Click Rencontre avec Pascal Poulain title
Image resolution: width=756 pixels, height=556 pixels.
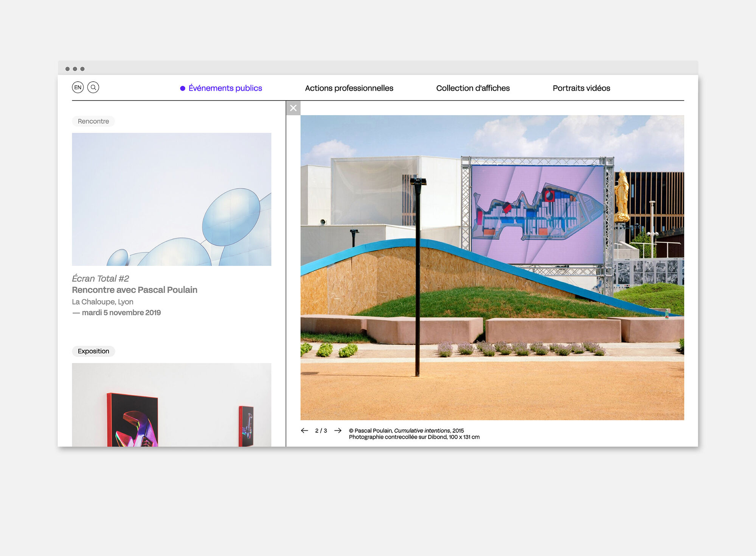(135, 290)
